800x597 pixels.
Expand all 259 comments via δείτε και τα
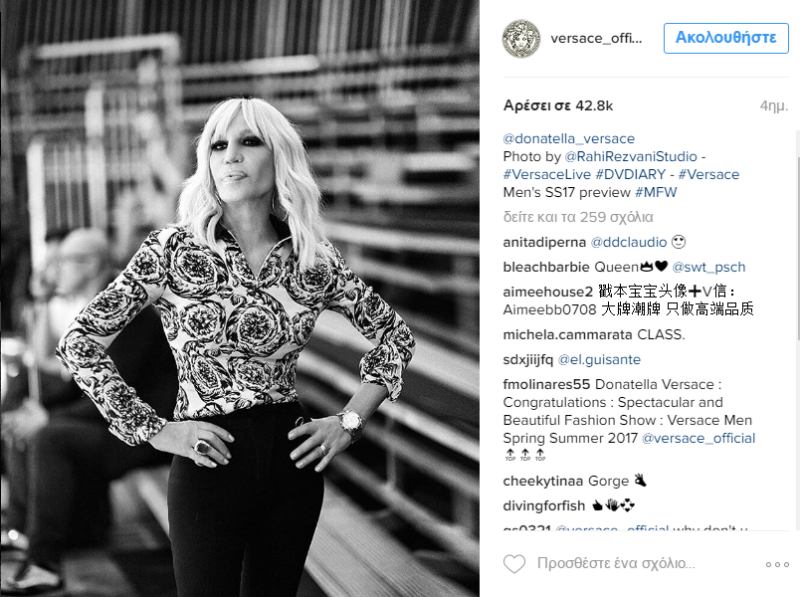pyautogui.click(x=578, y=217)
